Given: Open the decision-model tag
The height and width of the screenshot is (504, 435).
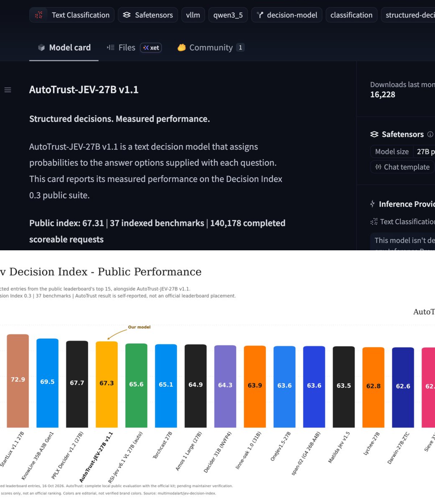Looking at the screenshot, I should click(x=287, y=15).
